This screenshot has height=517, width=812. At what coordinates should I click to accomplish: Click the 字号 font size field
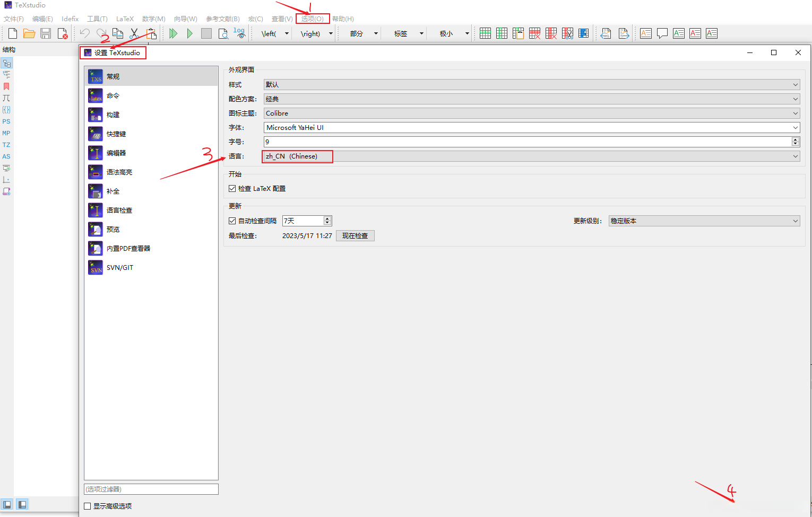click(x=528, y=142)
